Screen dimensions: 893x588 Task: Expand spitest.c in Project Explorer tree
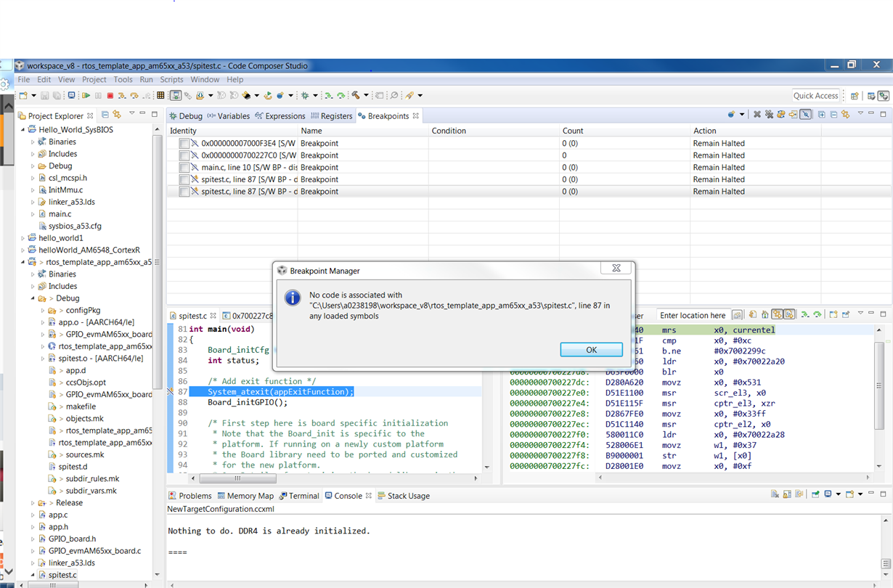click(x=33, y=575)
